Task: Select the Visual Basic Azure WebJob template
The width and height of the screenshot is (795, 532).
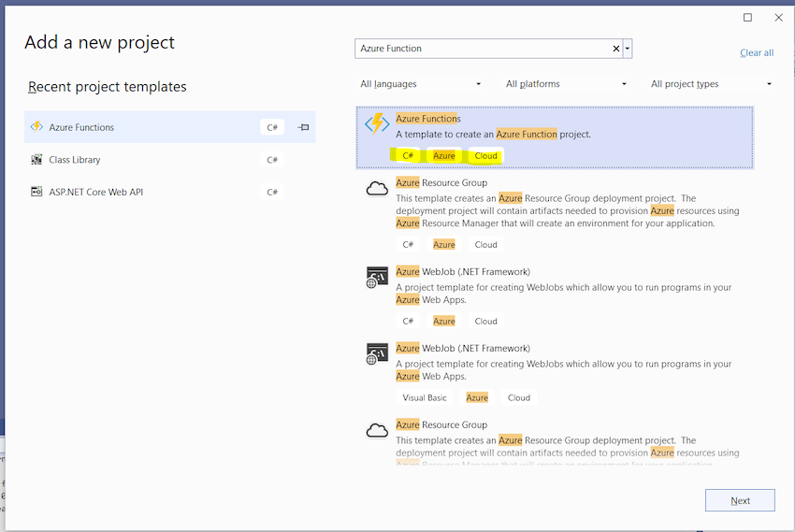Action: tap(555, 373)
